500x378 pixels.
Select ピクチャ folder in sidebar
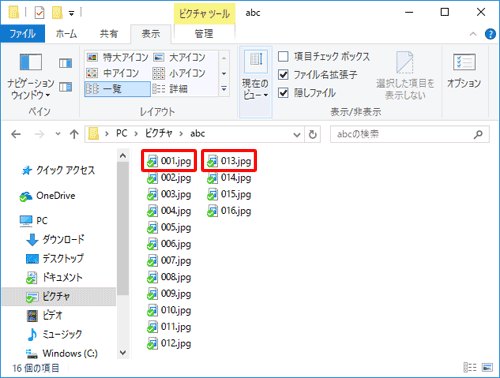pos(59,296)
